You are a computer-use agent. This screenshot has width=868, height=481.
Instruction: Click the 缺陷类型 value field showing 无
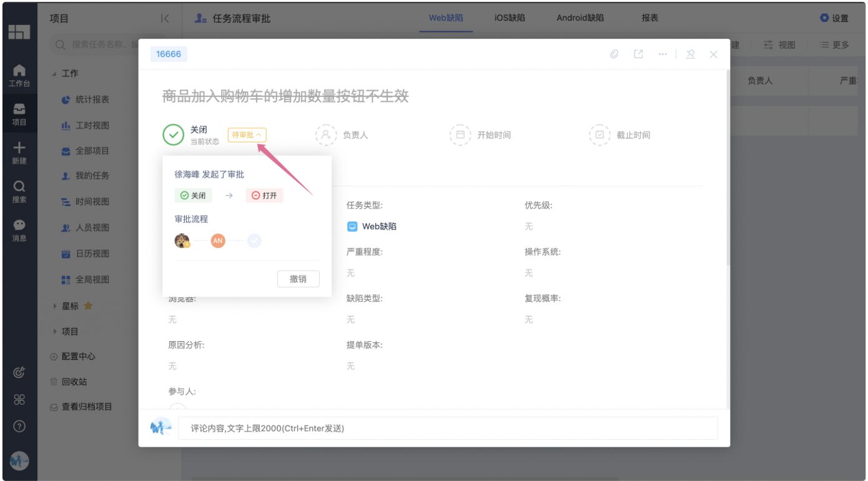351,319
